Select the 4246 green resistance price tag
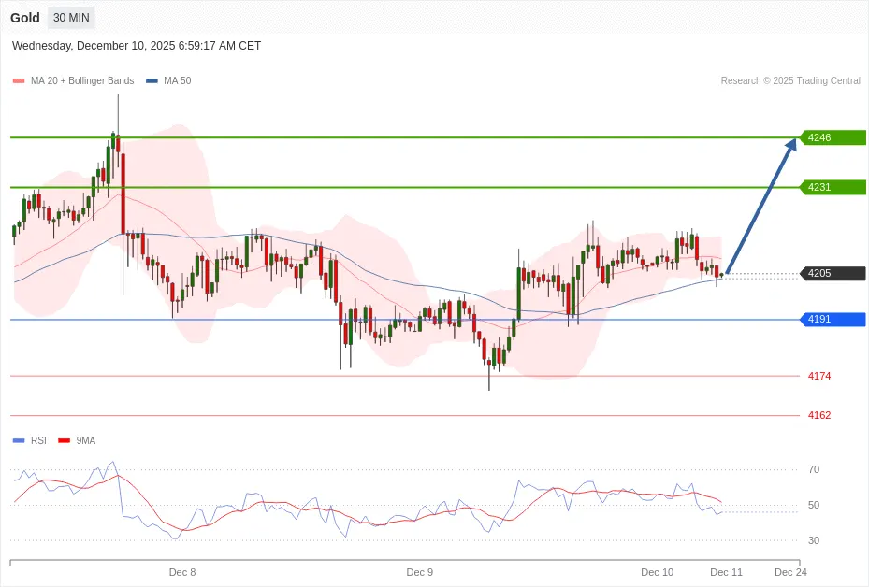 [x=832, y=138]
